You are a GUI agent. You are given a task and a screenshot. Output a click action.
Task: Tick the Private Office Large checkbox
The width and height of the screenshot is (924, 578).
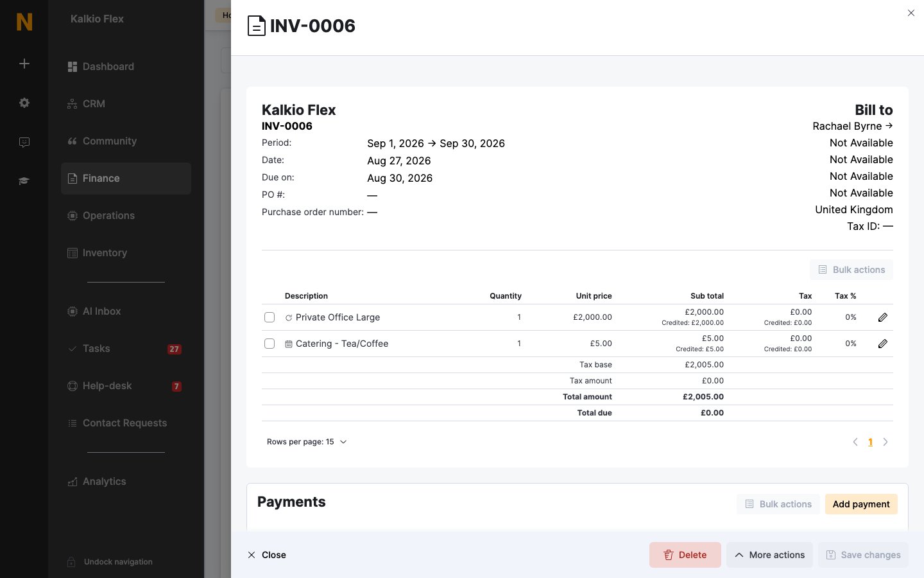(269, 317)
